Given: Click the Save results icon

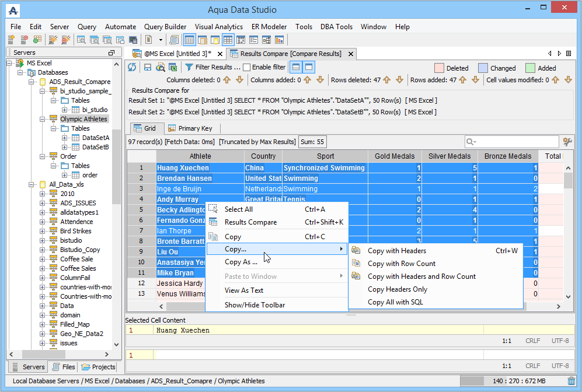Looking at the screenshot, I should click(x=148, y=67).
